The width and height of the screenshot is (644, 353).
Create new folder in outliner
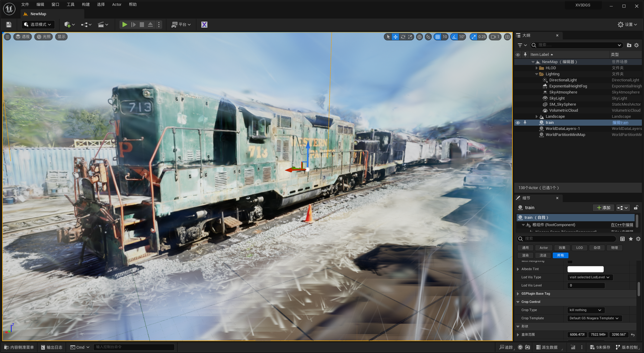pyautogui.click(x=629, y=45)
